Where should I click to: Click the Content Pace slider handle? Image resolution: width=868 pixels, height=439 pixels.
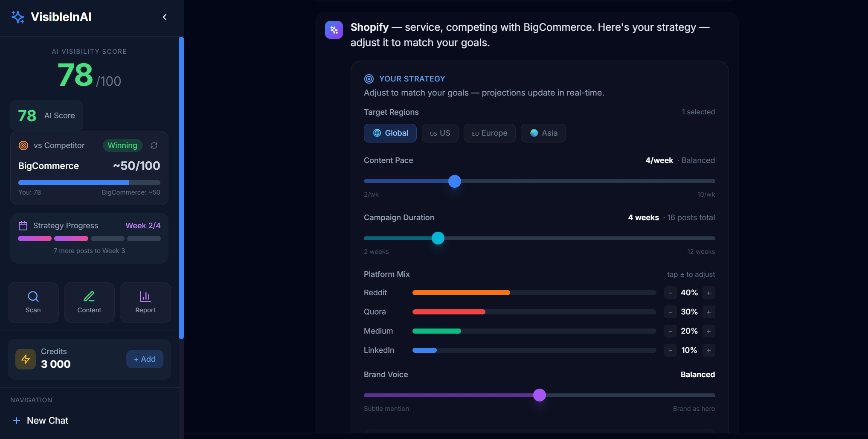[x=455, y=181]
